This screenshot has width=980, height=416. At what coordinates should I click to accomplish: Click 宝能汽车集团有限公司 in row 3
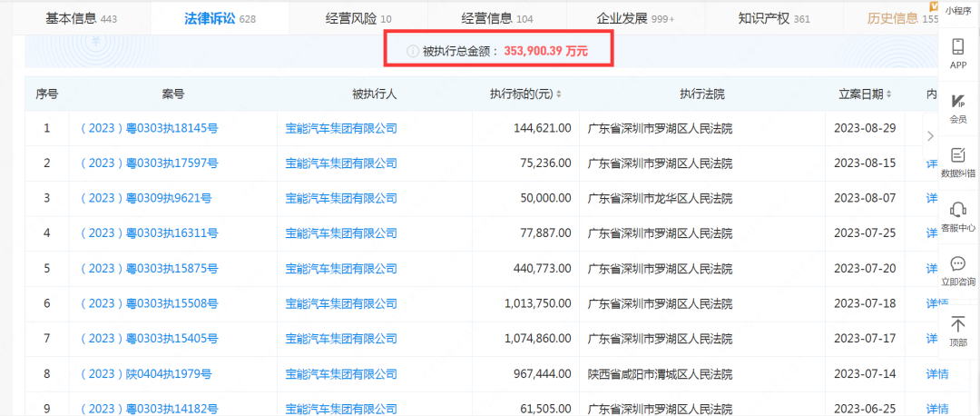[341, 198]
